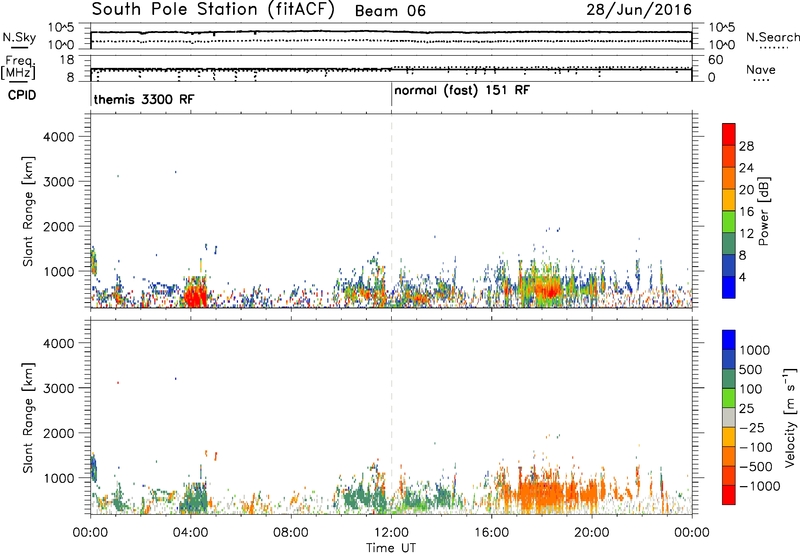This screenshot has width=800, height=554.
Task: Click the '20:00' time axis label
Action: coord(592,533)
